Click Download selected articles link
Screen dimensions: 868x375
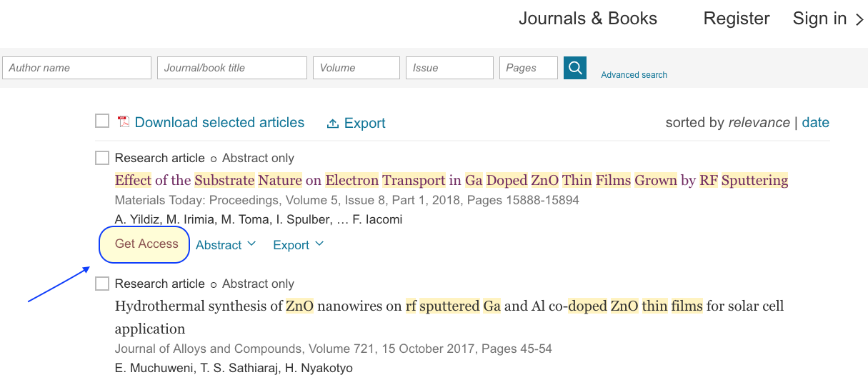pyautogui.click(x=219, y=122)
